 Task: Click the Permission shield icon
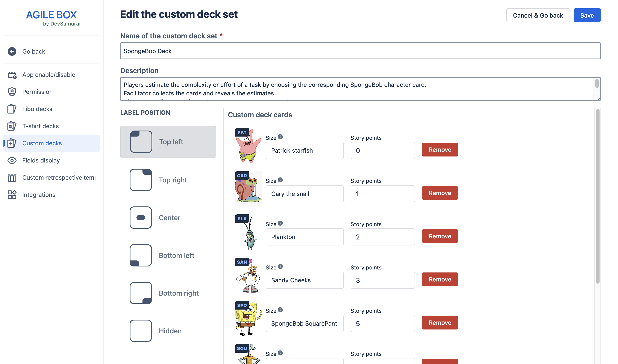(12, 92)
